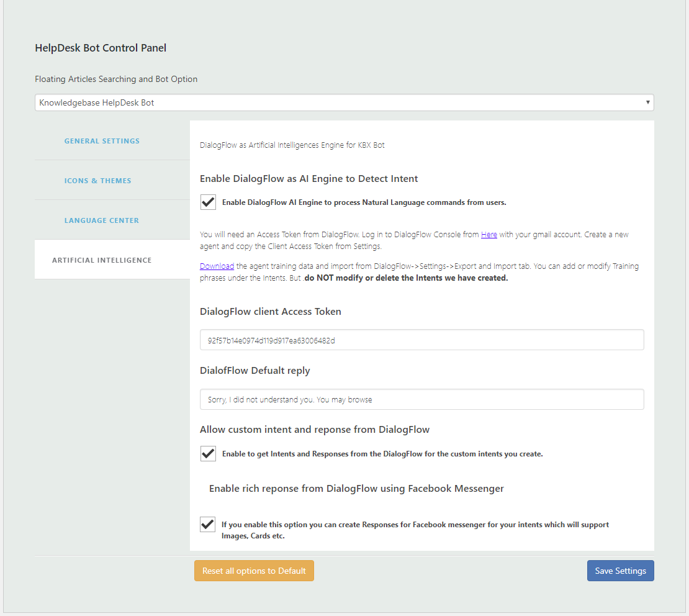
Task: Toggle the Facebook messenger rich response checkbox
Action: point(207,524)
